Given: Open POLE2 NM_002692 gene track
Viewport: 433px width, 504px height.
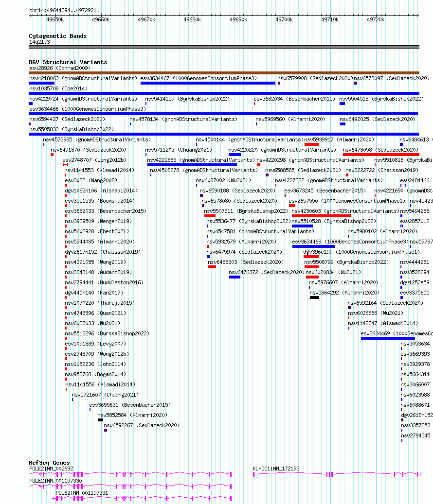Looking at the screenshot, I should [x=130, y=474].
